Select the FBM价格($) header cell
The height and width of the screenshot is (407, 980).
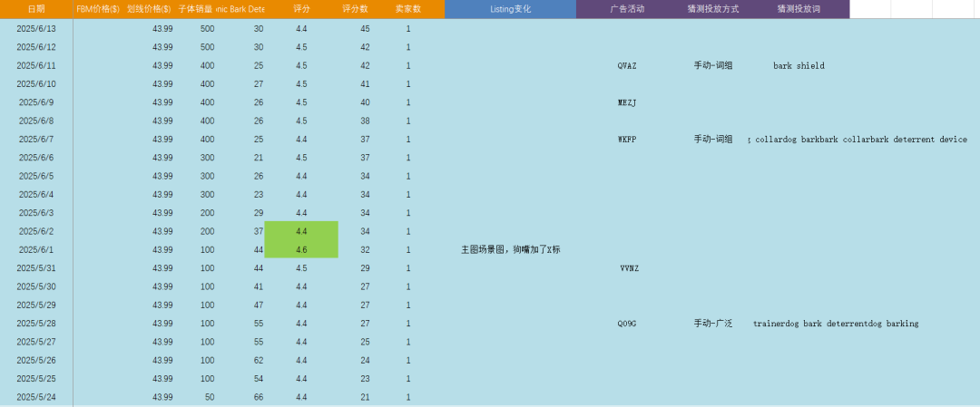98,9
